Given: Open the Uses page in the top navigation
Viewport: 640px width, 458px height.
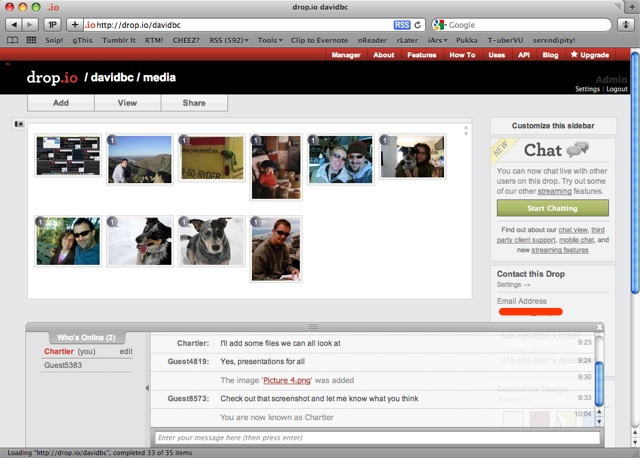Looking at the screenshot, I should point(497,55).
